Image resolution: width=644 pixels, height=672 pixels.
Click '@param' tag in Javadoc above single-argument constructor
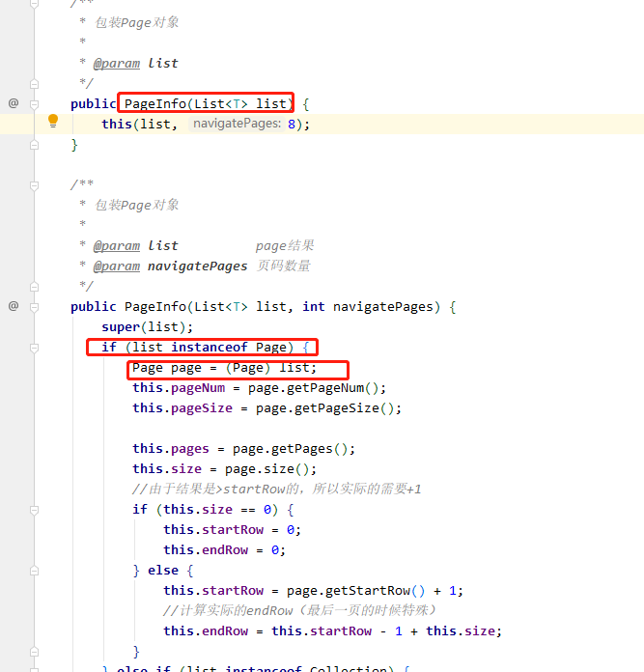pos(117,64)
